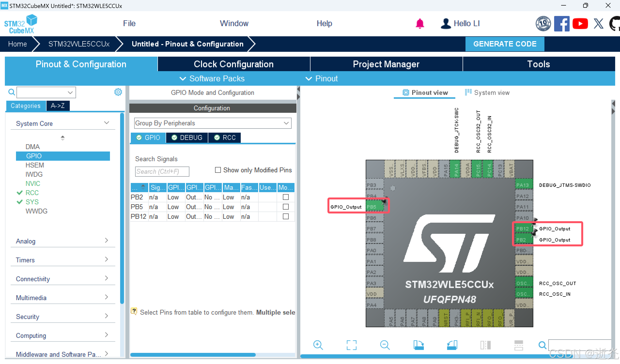
Task: Switch to Project Manager tab
Action: click(x=386, y=64)
